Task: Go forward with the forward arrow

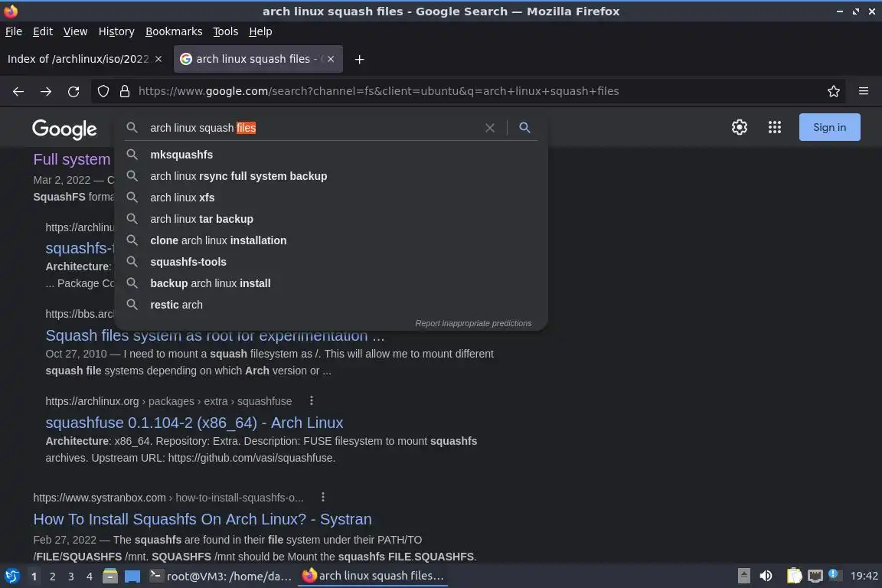Action: click(46, 91)
